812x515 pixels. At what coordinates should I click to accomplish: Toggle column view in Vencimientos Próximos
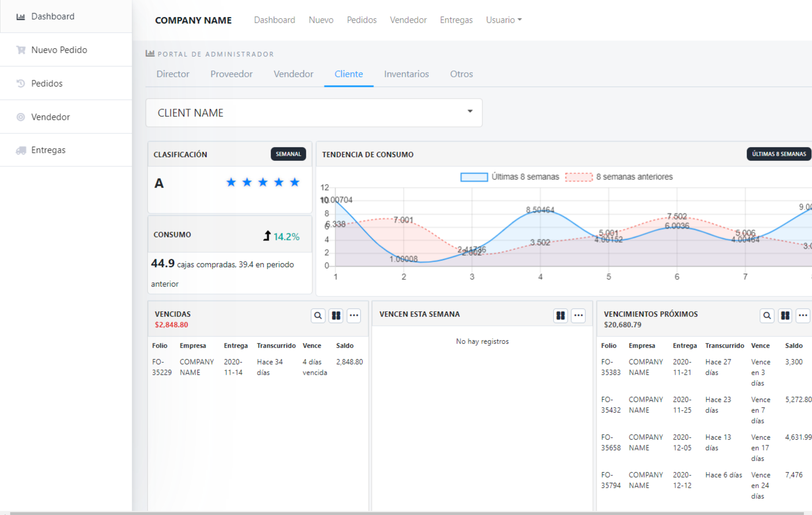coord(785,316)
